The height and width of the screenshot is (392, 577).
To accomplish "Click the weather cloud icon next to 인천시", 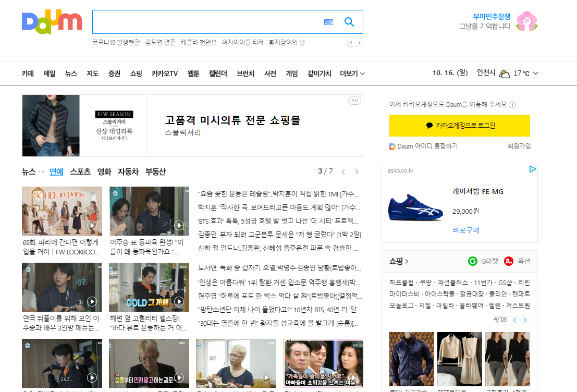I will [x=504, y=73].
